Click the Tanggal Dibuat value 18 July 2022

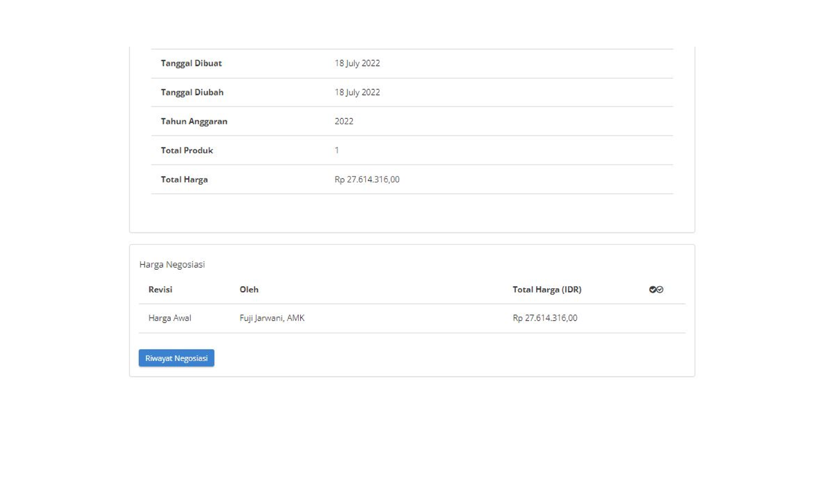(357, 63)
